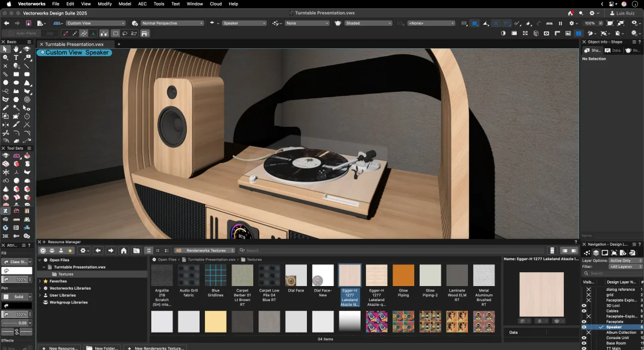Switch to the Data tab in Object Info
The height and width of the screenshot is (350, 644).
(613, 51)
